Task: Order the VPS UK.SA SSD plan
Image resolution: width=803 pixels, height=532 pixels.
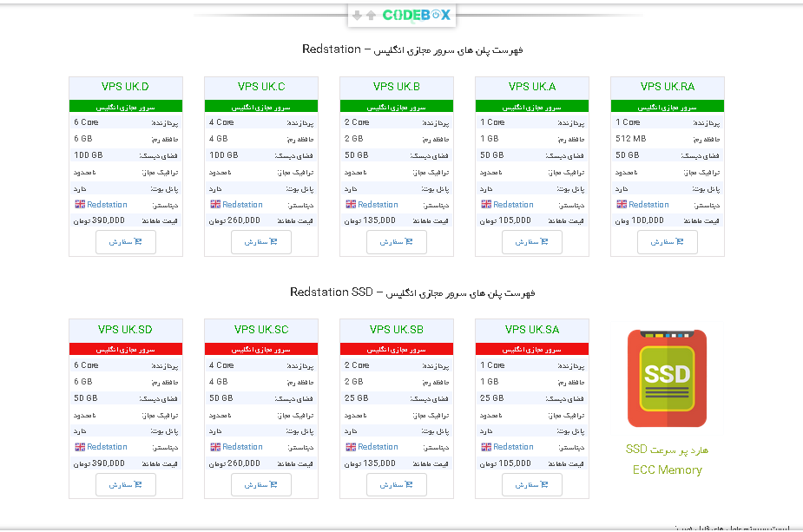Action: point(532,484)
